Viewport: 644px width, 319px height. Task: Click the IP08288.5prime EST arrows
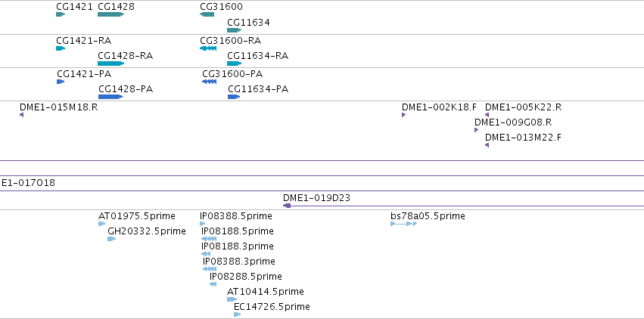tap(213, 284)
